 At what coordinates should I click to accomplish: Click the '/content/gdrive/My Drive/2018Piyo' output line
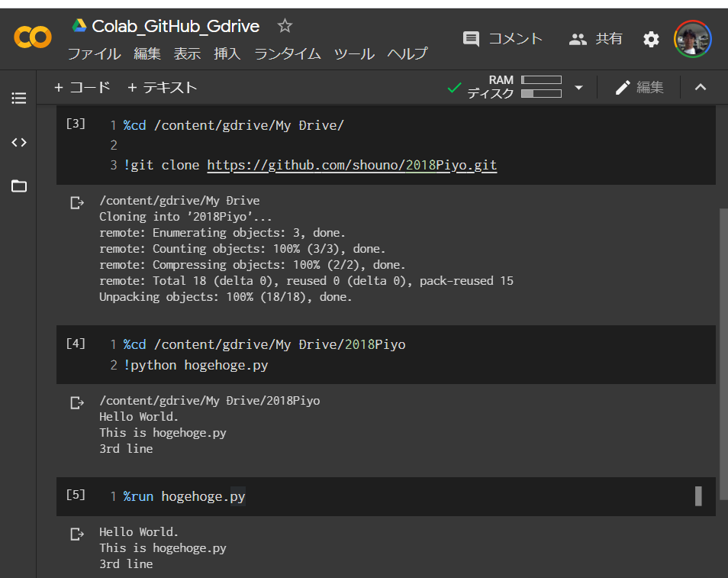[209, 401]
